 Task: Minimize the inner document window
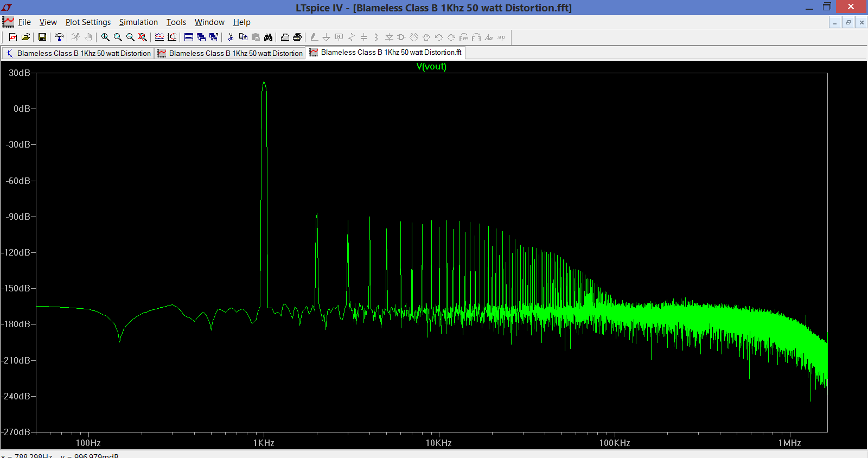pos(835,22)
